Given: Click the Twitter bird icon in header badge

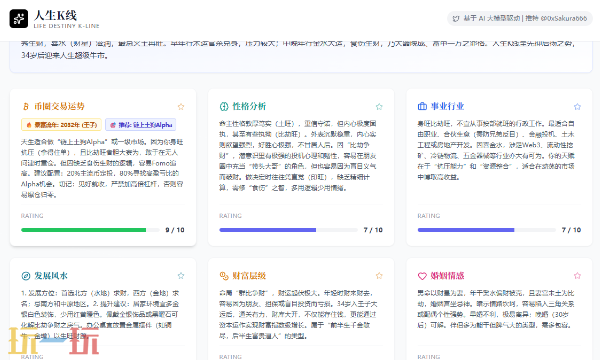Looking at the screenshot, I should [x=456, y=18].
